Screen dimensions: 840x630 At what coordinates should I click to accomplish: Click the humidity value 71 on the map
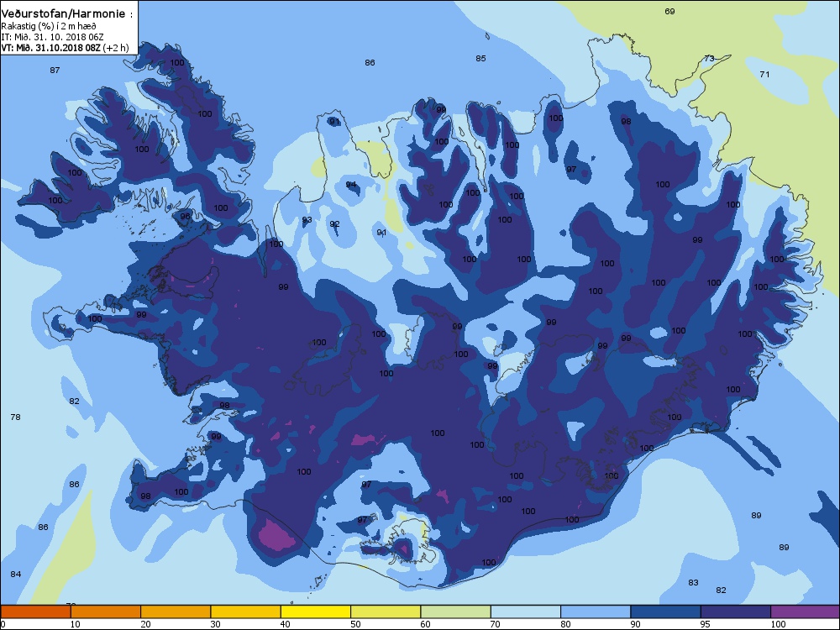coord(764,75)
